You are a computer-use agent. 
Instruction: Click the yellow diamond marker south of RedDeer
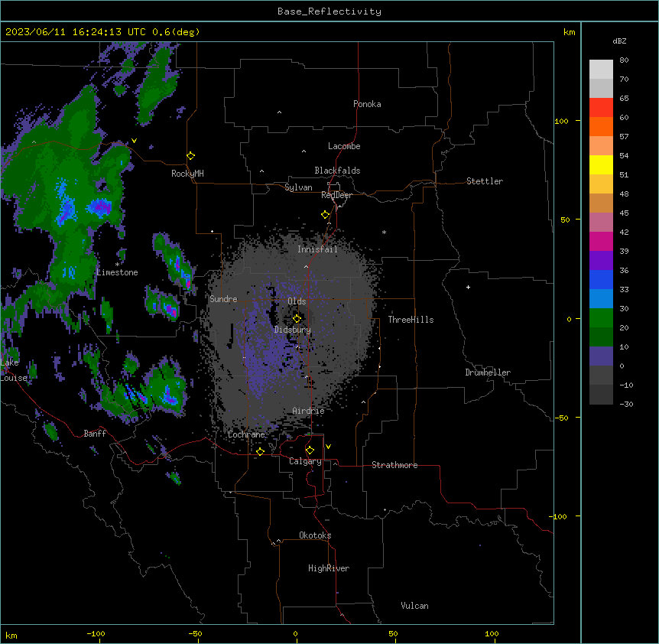[325, 215]
